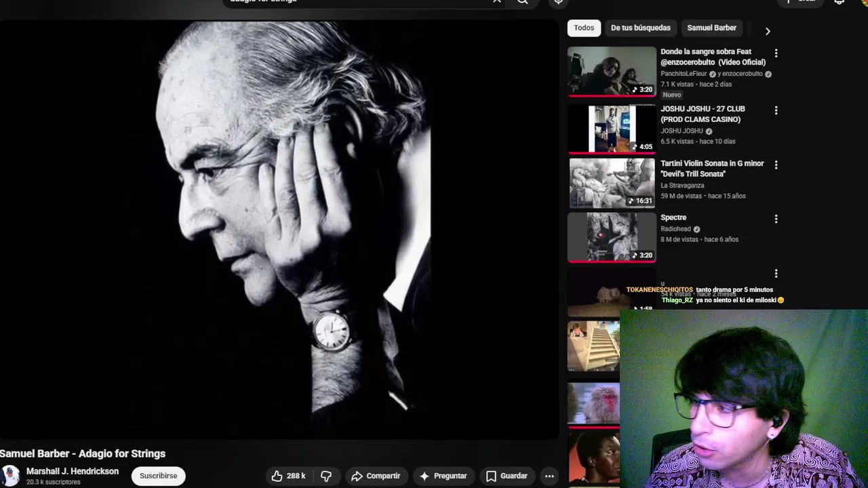This screenshot has width=868, height=488.
Task: Click the main video player portrait
Action: click(x=279, y=229)
